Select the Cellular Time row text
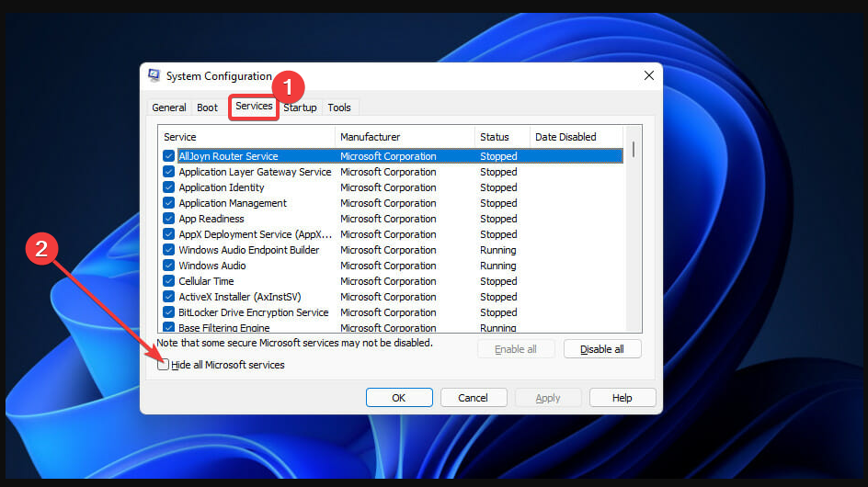The width and height of the screenshot is (868, 487). pyautogui.click(x=206, y=281)
